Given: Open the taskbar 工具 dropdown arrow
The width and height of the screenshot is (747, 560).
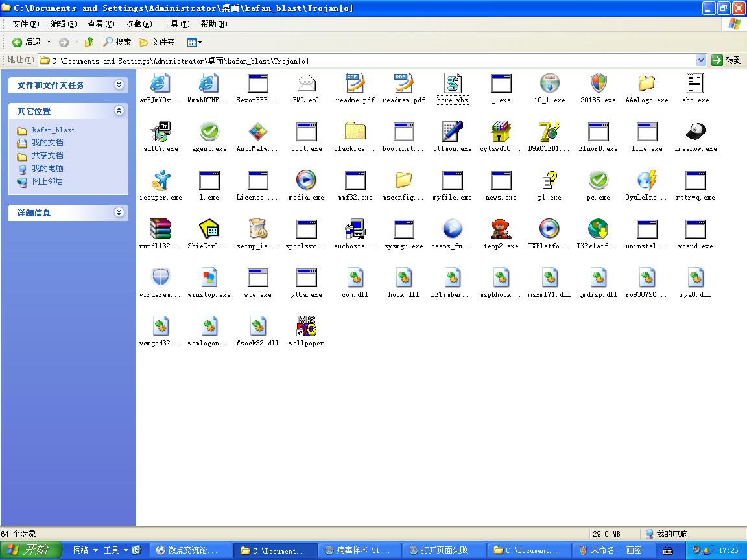Looking at the screenshot, I should [x=126, y=550].
